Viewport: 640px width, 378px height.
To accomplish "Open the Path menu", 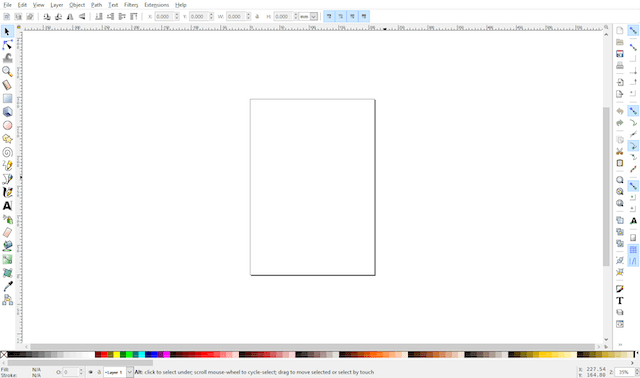I will [96, 5].
